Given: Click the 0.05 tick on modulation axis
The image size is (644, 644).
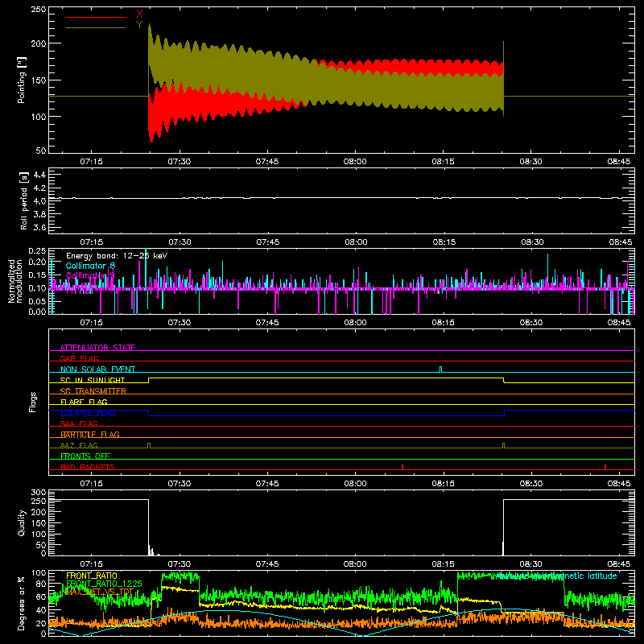Looking at the screenshot, I should coord(37,301).
